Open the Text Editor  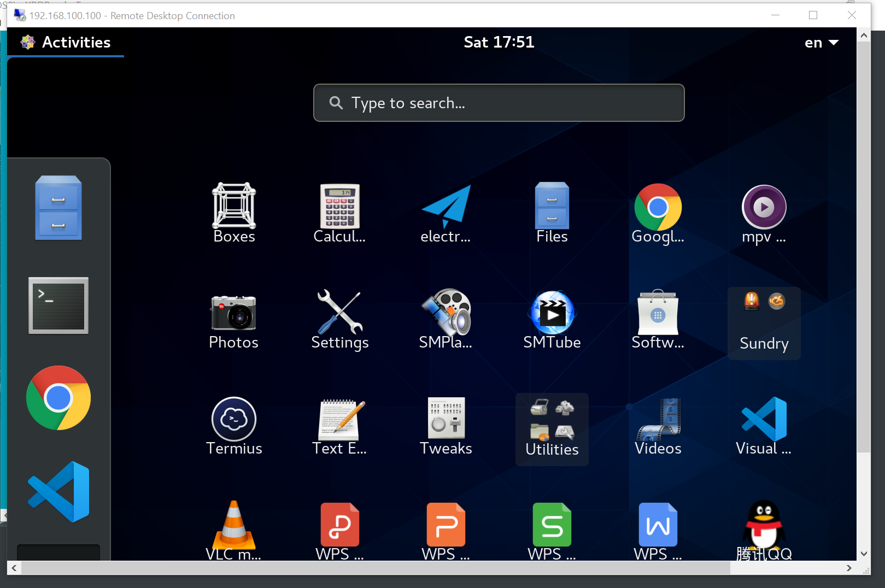click(339, 425)
